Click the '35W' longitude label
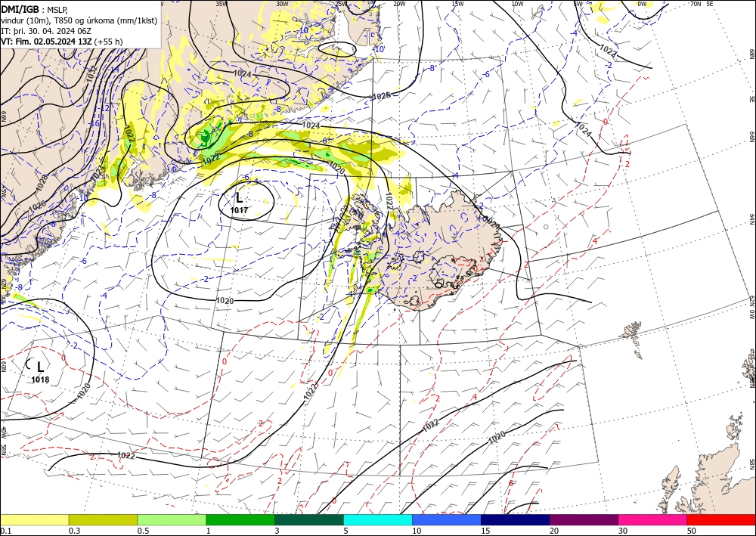Screen dimensions: 756x536 pyautogui.click(x=222, y=4)
